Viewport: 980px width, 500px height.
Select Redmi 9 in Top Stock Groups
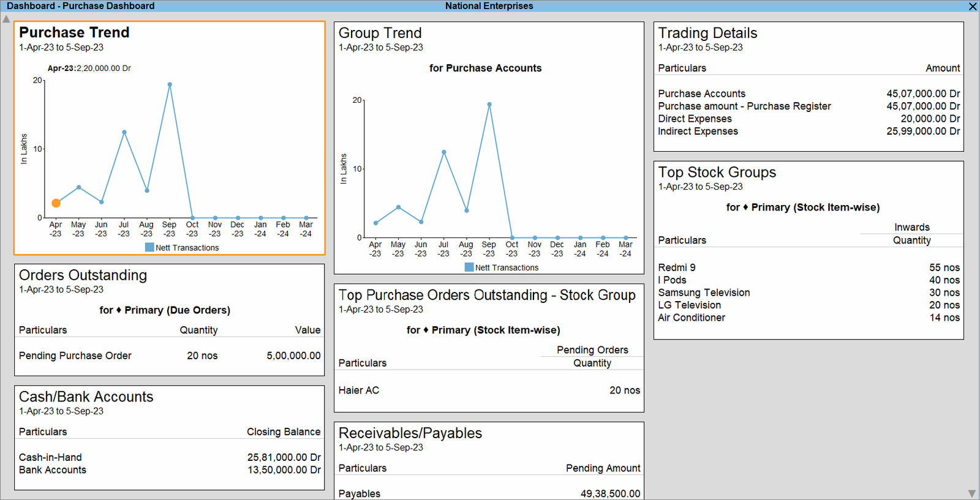tap(809, 267)
